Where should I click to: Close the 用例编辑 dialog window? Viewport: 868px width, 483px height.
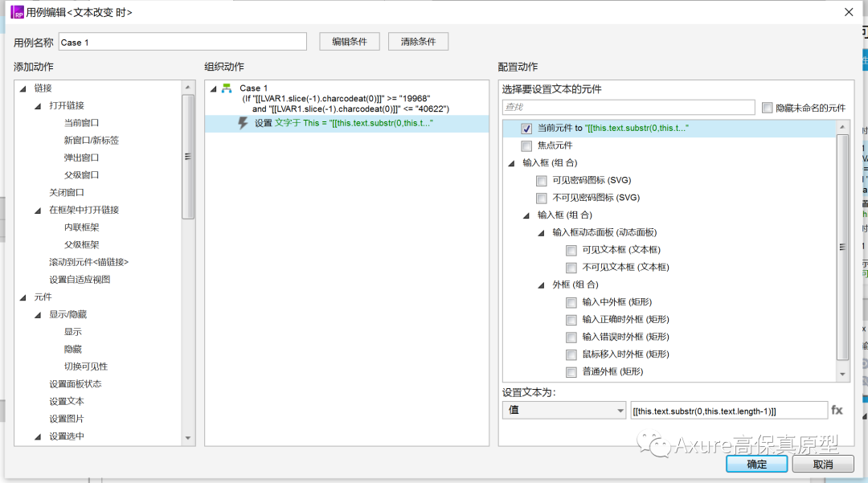(848, 12)
